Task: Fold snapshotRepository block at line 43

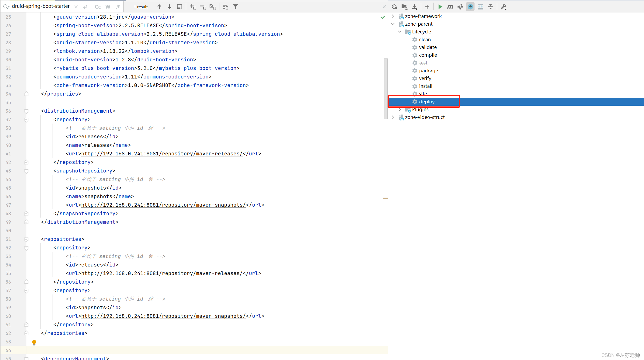Action: click(26, 171)
